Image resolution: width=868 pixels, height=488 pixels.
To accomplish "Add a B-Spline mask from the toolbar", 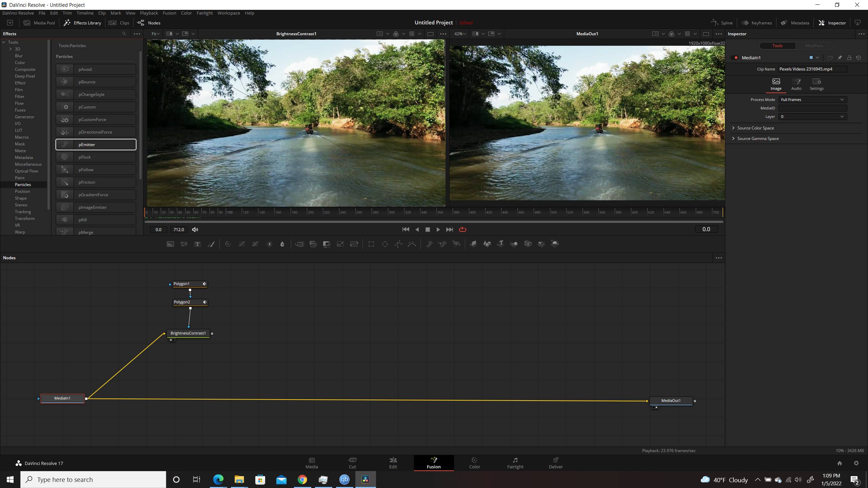I will coord(412,244).
